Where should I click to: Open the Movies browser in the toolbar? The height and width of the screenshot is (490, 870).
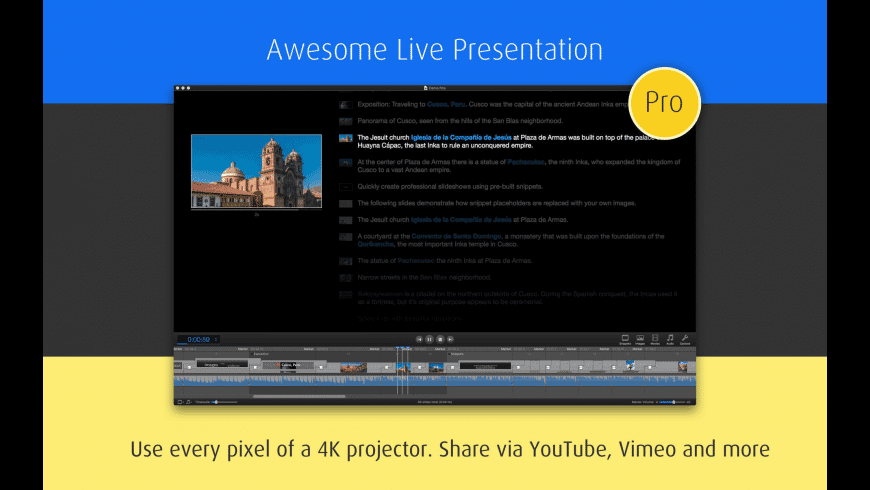point(655,339)
